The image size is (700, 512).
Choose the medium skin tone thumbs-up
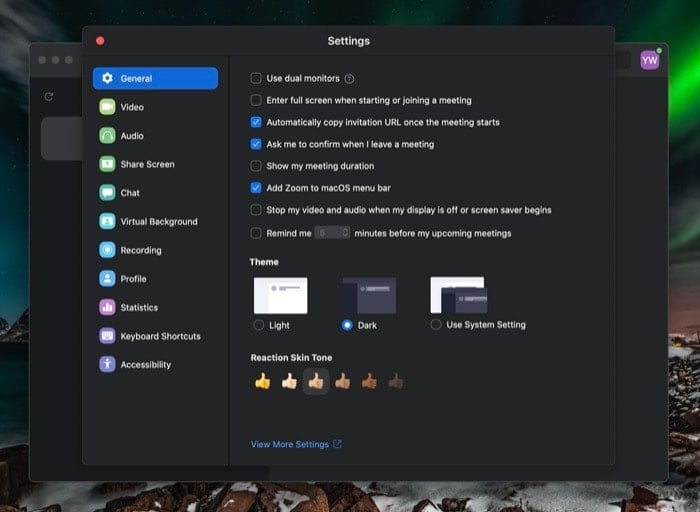point(342,381)
